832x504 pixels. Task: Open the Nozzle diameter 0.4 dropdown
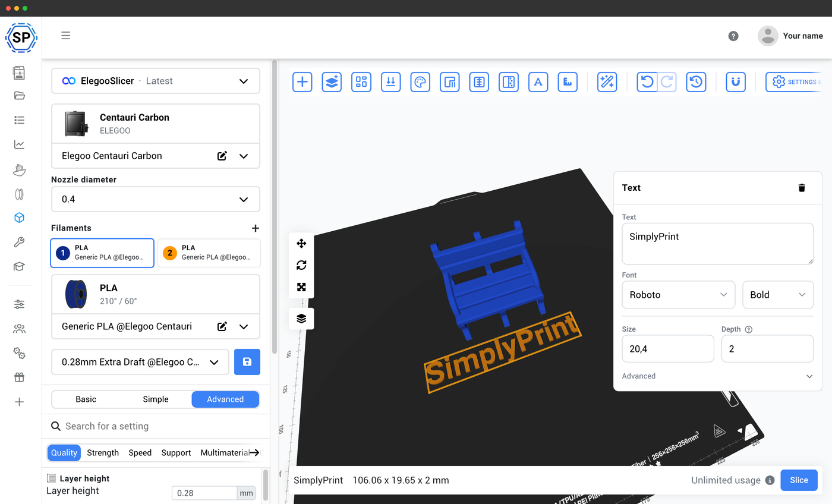[x=156, y=199]
